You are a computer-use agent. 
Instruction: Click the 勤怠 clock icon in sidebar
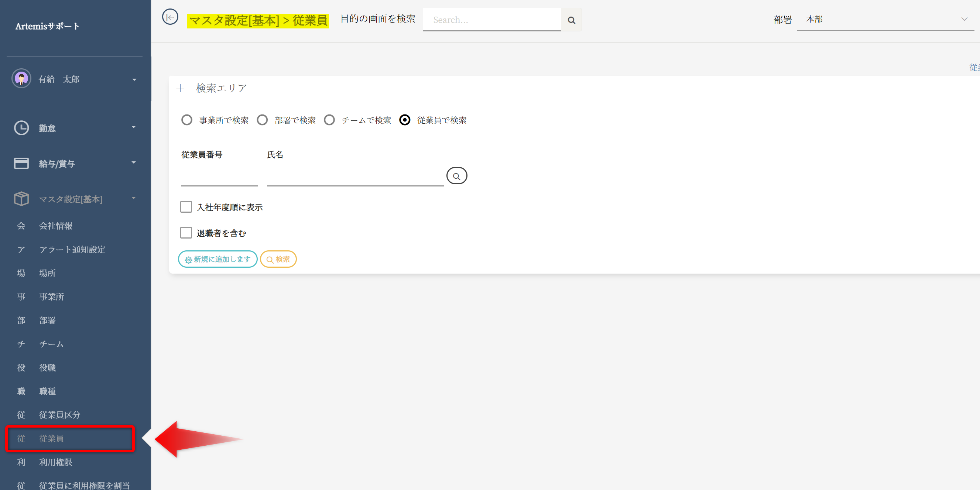pos(21,128)
